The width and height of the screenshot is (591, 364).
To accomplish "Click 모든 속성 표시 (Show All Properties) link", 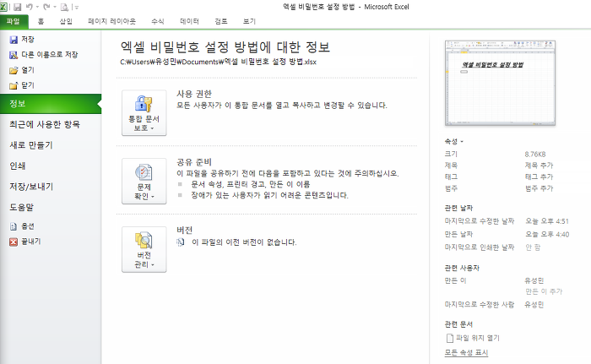I will pyautogui.click(x=466, y=353).
